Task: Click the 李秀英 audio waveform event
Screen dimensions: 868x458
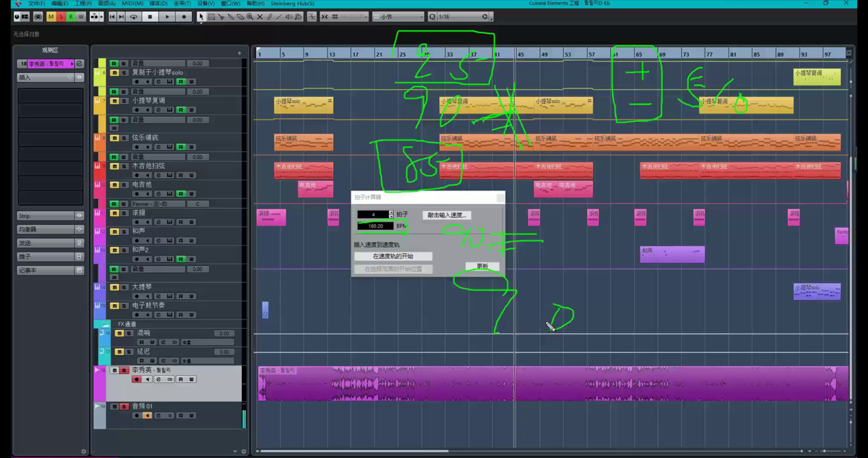Action: (553, 384)
